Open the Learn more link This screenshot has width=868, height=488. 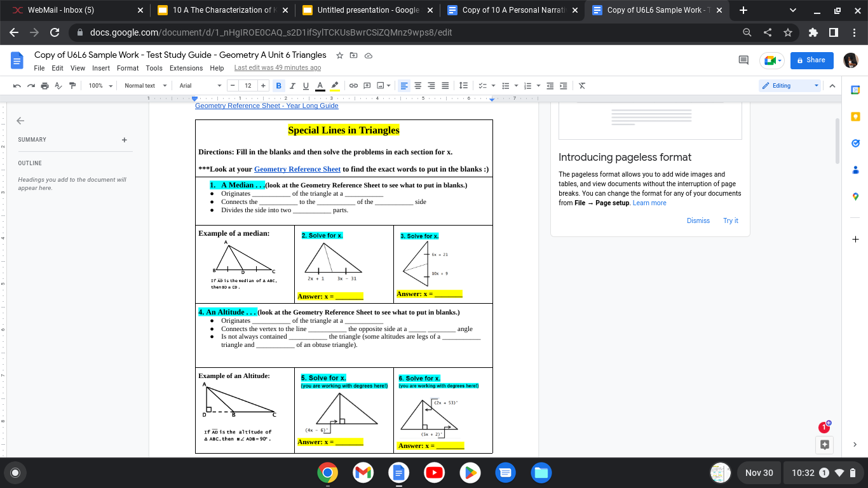click(649, 203)
